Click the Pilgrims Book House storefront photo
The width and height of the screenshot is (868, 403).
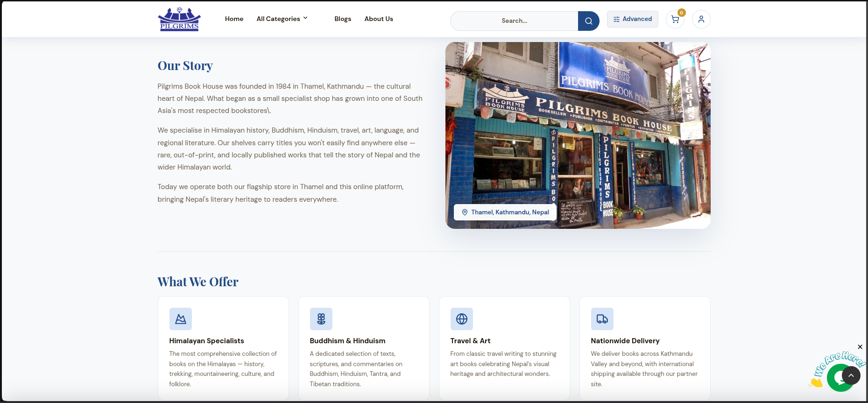coord(578,135)
